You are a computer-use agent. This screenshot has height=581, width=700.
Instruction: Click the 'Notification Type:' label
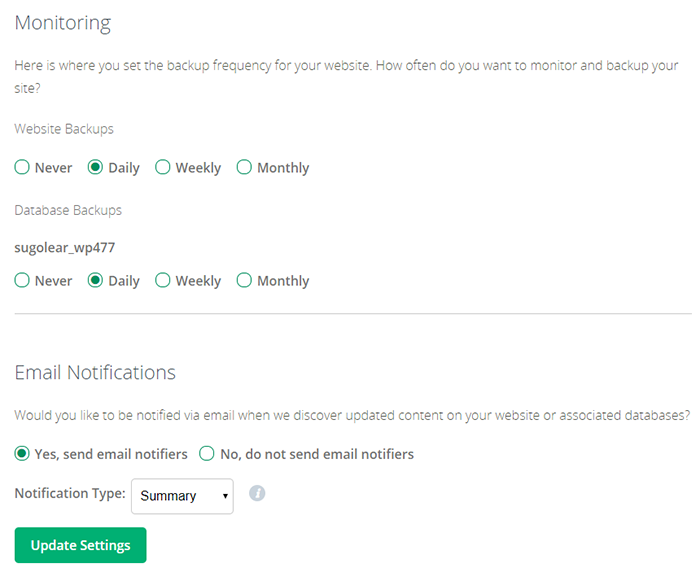click(x=70, y=494)
